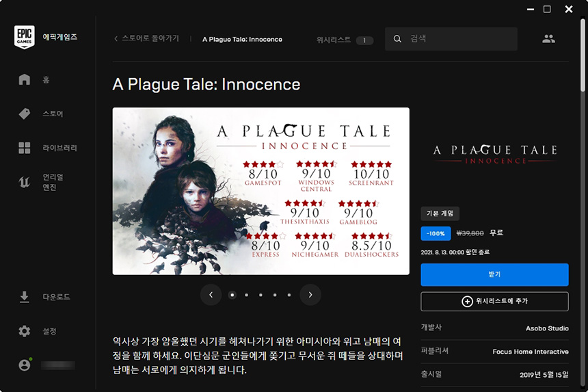This screenshot has height=392, width=588.
Task: Click the 에픽게임즈 title text
Action: pos(60,37)
